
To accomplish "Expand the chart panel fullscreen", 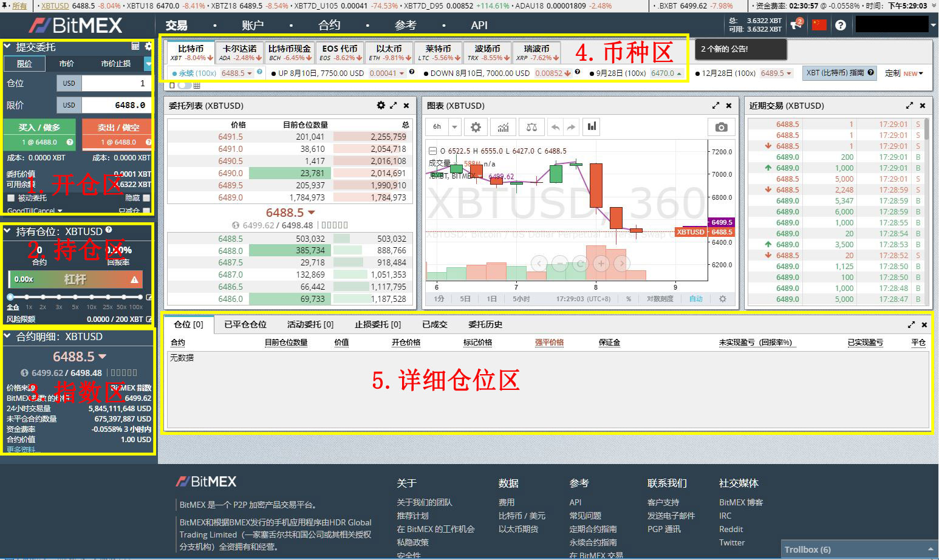I will [715, 105].
